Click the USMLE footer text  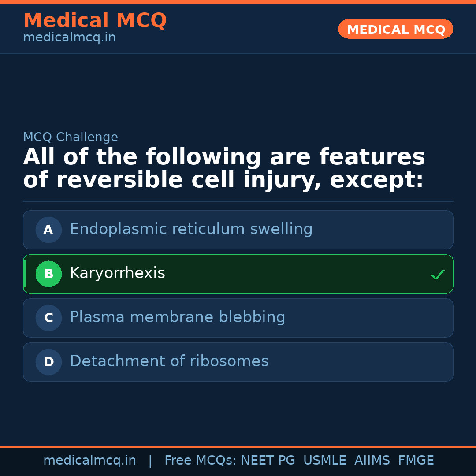[324, 461]
